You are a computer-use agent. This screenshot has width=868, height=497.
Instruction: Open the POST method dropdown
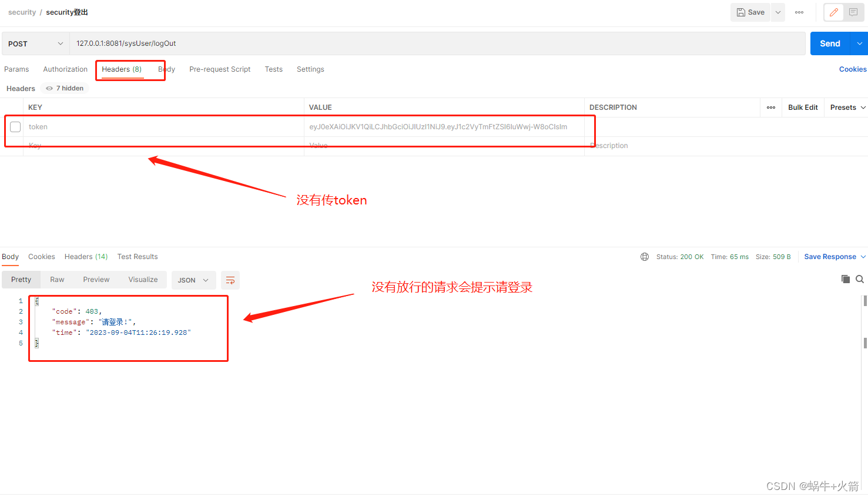[36, 43]
